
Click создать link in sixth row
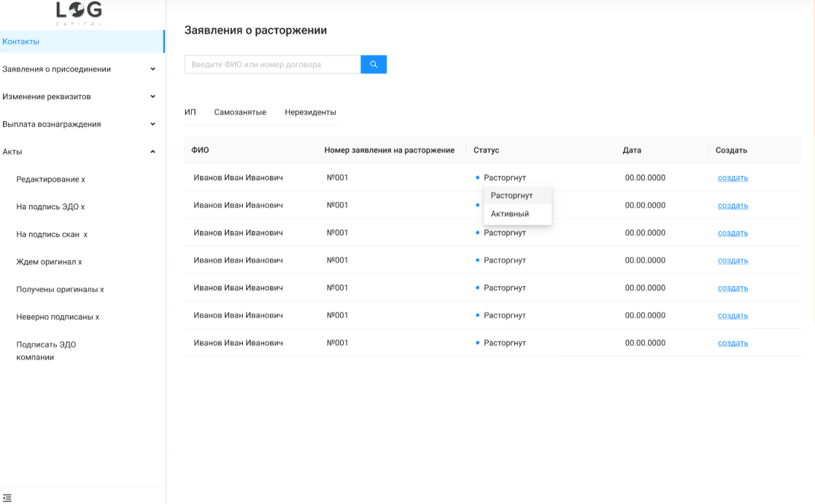733,315
